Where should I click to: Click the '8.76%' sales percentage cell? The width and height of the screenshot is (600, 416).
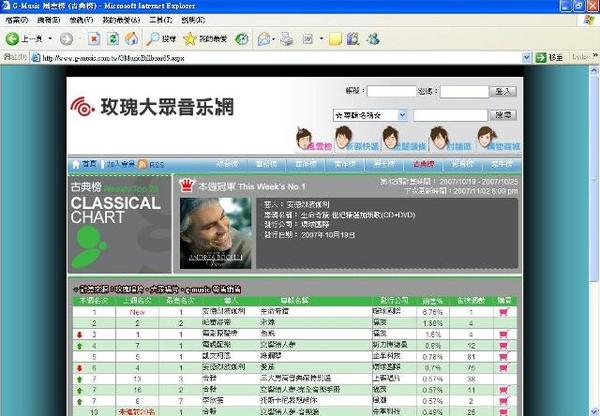[432, 312]
